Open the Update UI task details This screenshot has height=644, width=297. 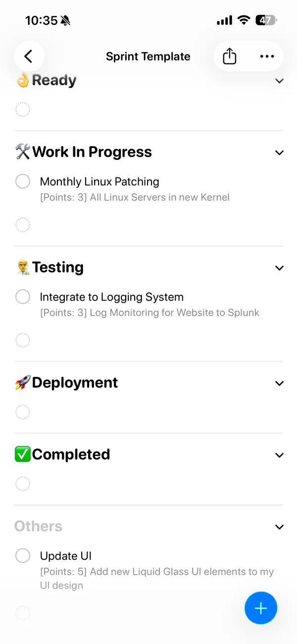click(66, 555)
